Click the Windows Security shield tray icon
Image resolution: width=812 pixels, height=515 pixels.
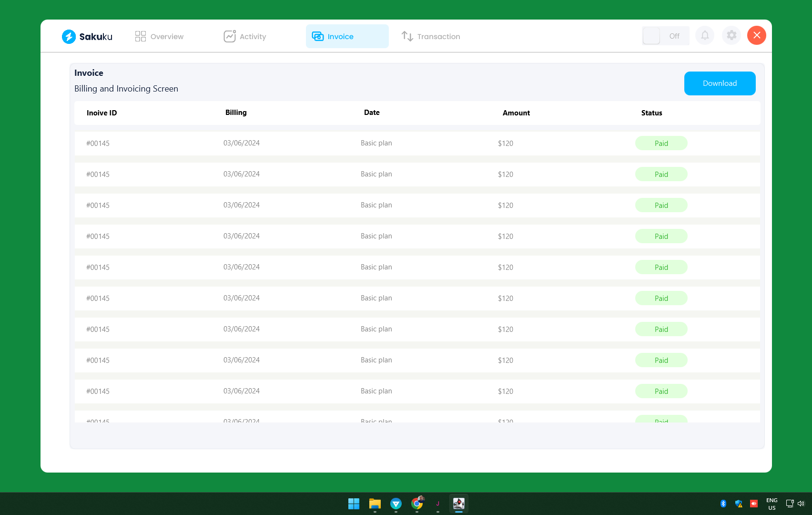pyautogui.click(x=739, y=503)
